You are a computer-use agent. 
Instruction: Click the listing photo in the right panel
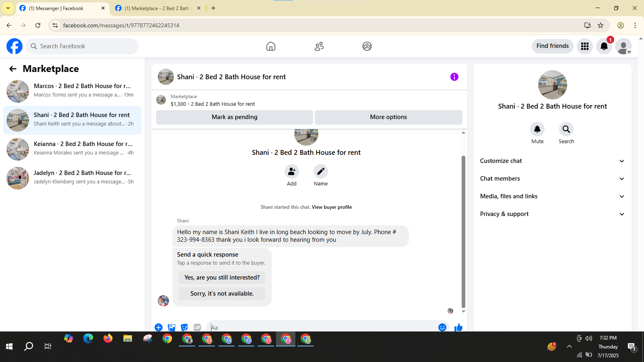coord(553,85)
